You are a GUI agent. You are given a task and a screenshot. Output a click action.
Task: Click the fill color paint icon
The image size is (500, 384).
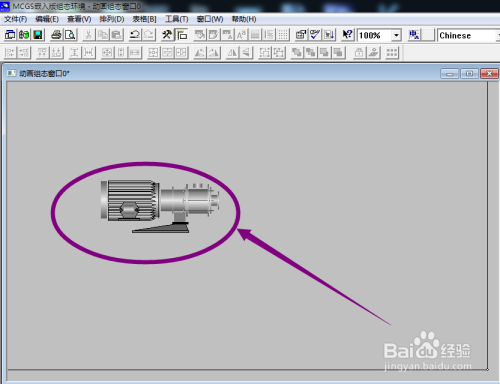point(200,35)
